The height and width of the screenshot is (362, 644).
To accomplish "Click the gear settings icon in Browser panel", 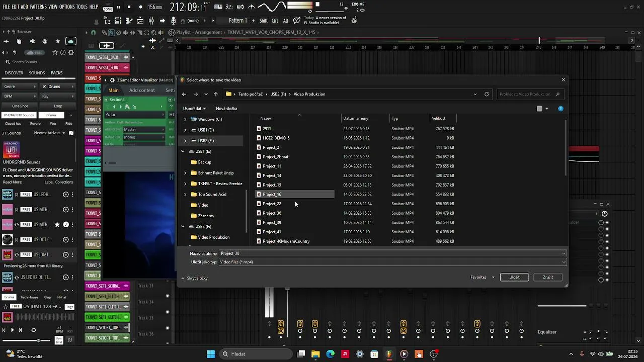I will (71, 52).
